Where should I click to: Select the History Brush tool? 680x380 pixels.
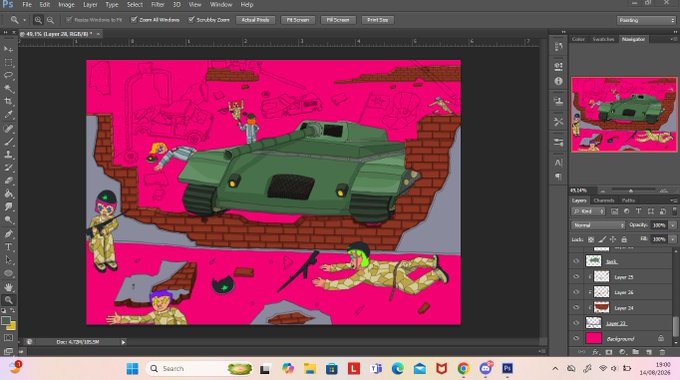(8, 167)
